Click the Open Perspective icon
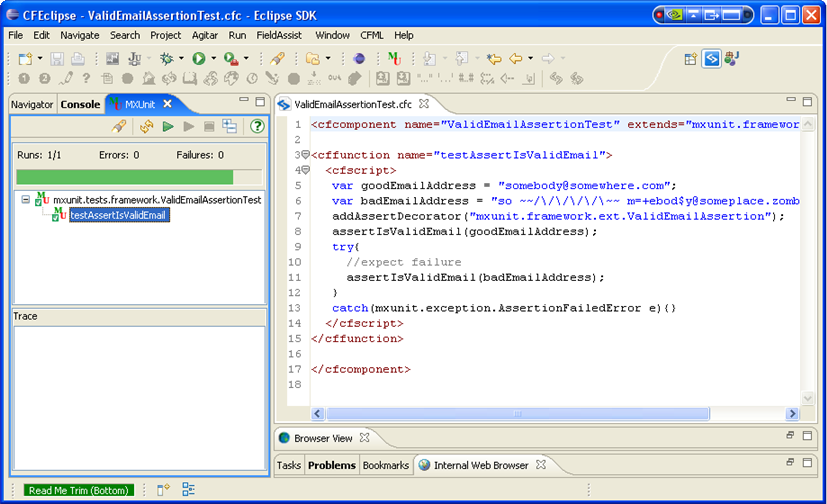Screen dimensions: 827x504 pos(690,59)
